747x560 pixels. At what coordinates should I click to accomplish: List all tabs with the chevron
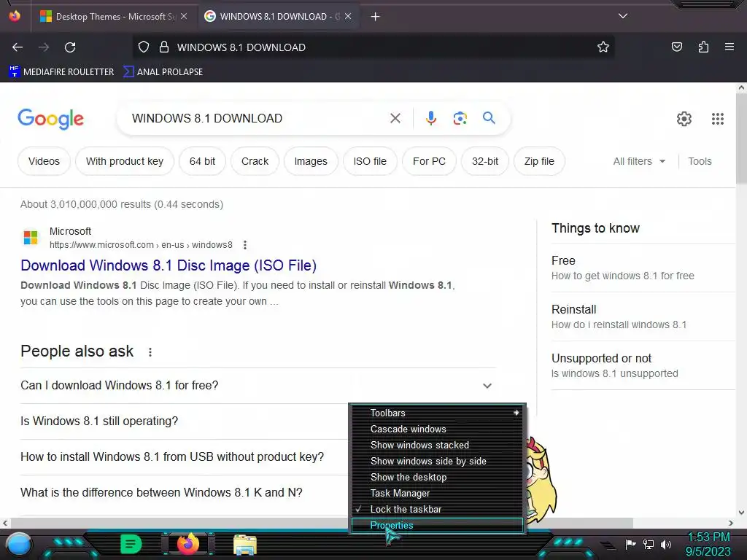(623, 16)
